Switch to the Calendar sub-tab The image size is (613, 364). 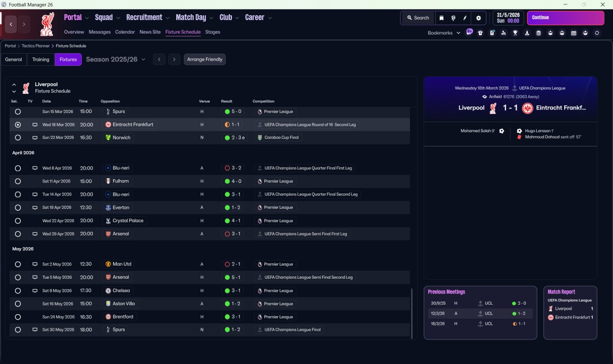[125, 32]
